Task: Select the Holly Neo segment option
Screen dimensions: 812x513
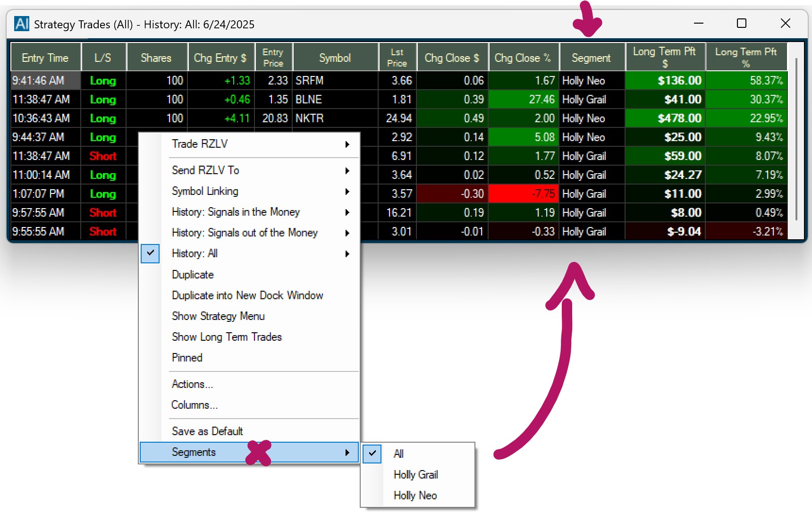Action: coord(418,496)
